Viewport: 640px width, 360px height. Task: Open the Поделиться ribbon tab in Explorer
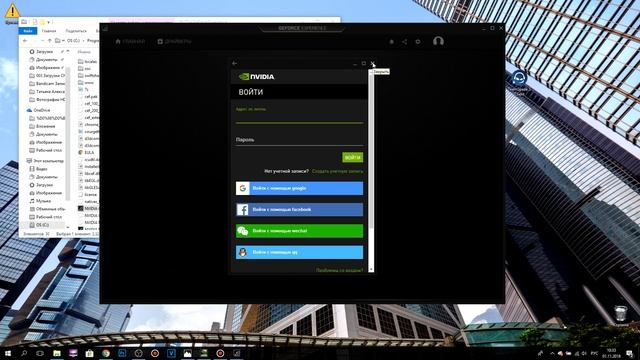point(76,31)
